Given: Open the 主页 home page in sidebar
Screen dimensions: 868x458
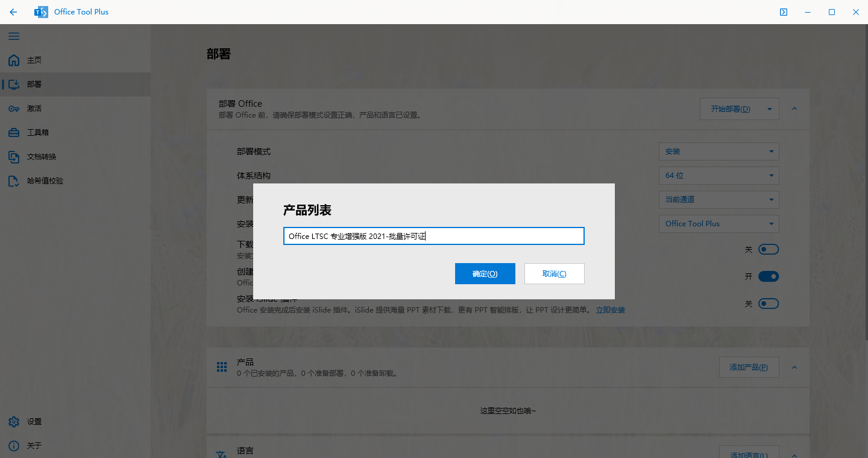Looking at the screenshot, I should (x=33, y=60).
